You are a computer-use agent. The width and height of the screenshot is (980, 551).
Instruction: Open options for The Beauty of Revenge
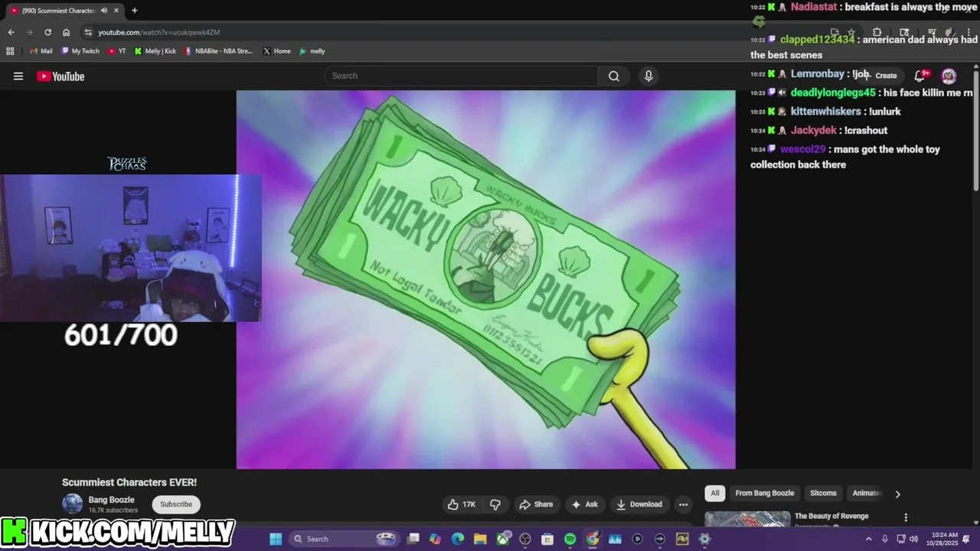click(906, 518)
